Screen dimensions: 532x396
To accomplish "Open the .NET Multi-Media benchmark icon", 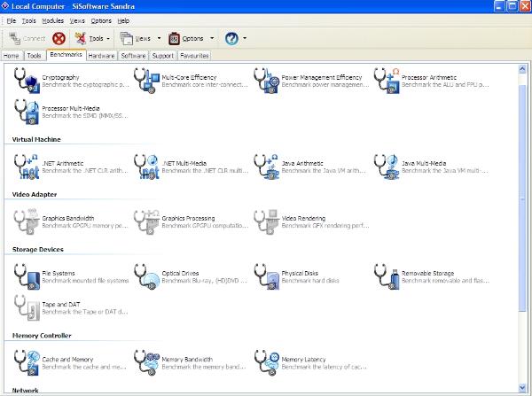I will [146, 167].
